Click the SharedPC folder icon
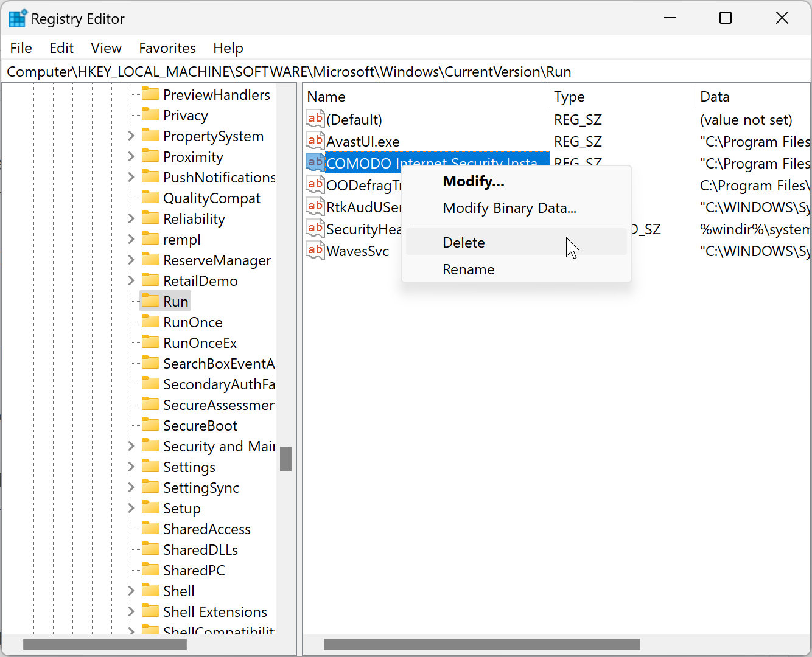Viewport: 812px width, 657px height. pos(150,569)
